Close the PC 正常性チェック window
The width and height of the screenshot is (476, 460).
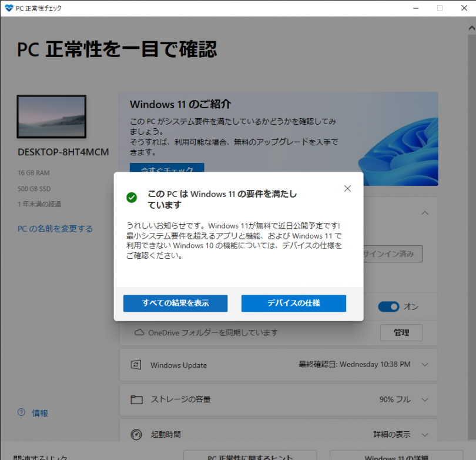[464, 8]
